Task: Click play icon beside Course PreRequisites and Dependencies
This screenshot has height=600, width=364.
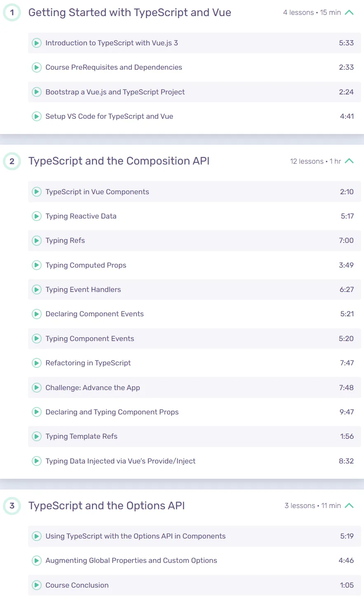Action: tap(37, 67)
